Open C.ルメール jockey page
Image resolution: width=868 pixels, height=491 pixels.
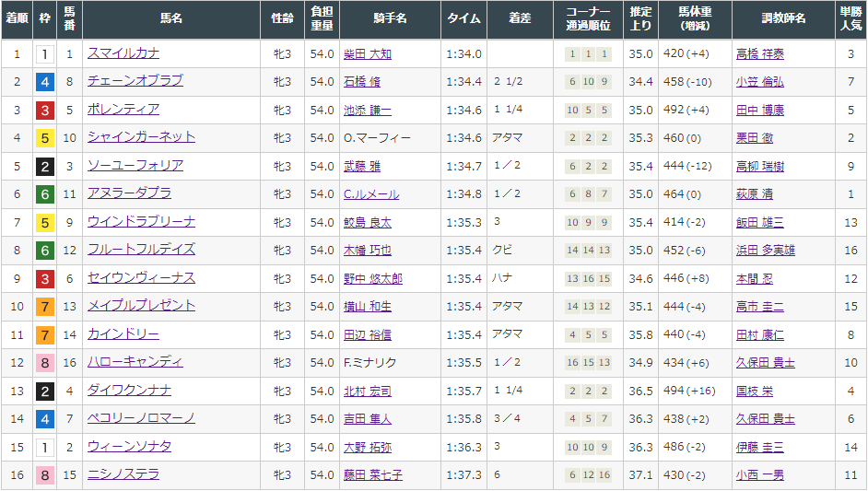coord(371,194)
